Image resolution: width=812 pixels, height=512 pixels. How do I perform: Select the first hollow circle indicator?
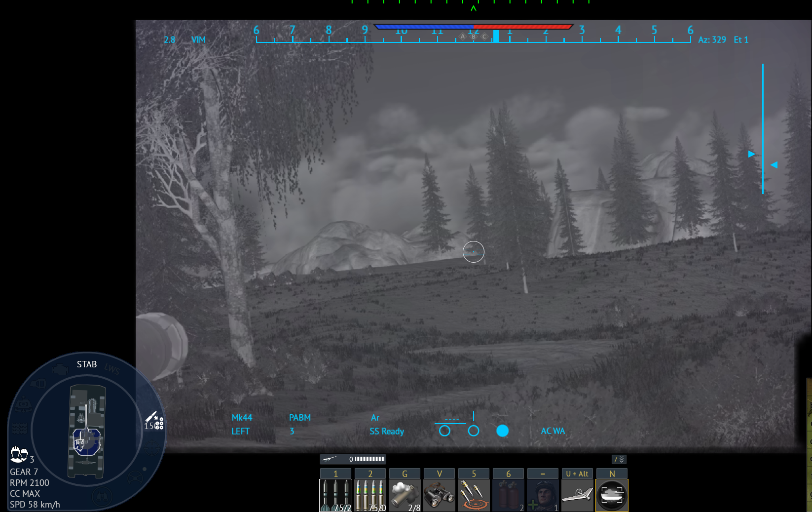(x=444, y=431)
